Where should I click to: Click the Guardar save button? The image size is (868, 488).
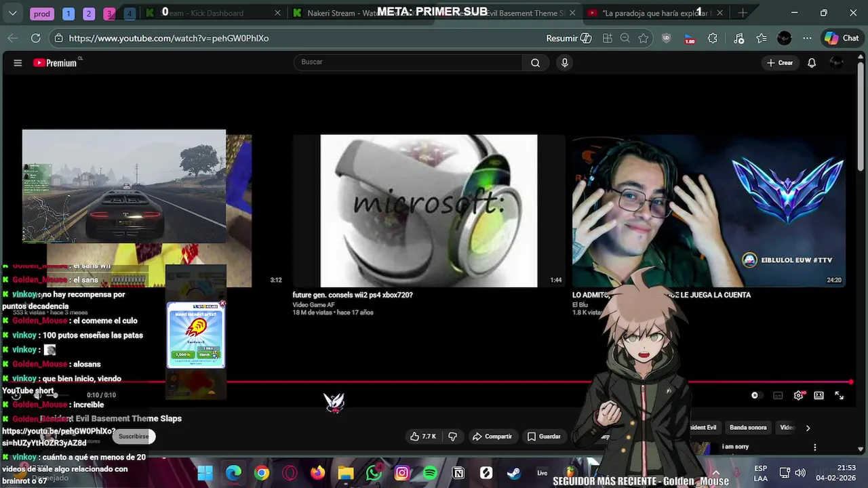coord(544,436)
